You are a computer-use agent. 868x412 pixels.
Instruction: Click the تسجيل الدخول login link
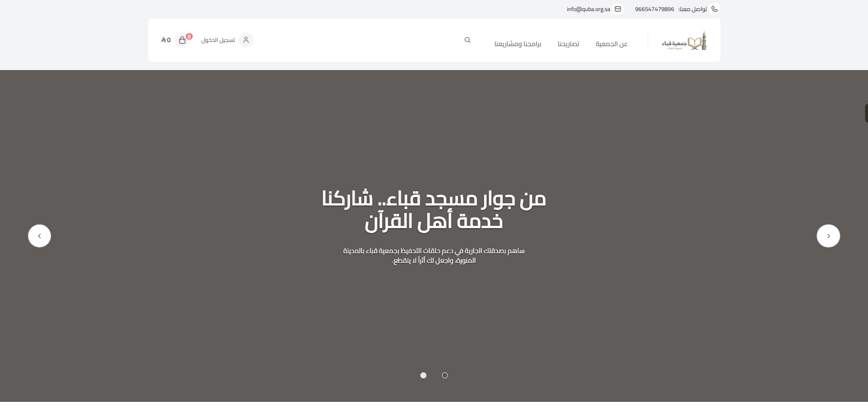click(218, 40)
